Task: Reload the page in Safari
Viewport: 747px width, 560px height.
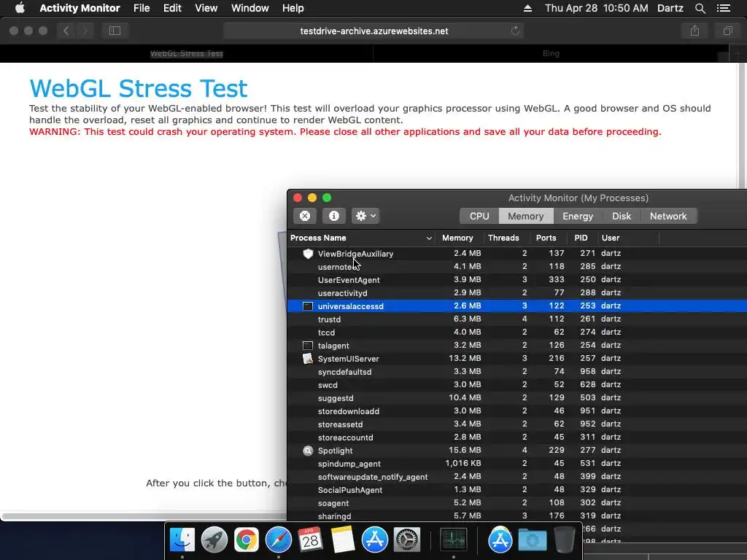Action: 515,31
